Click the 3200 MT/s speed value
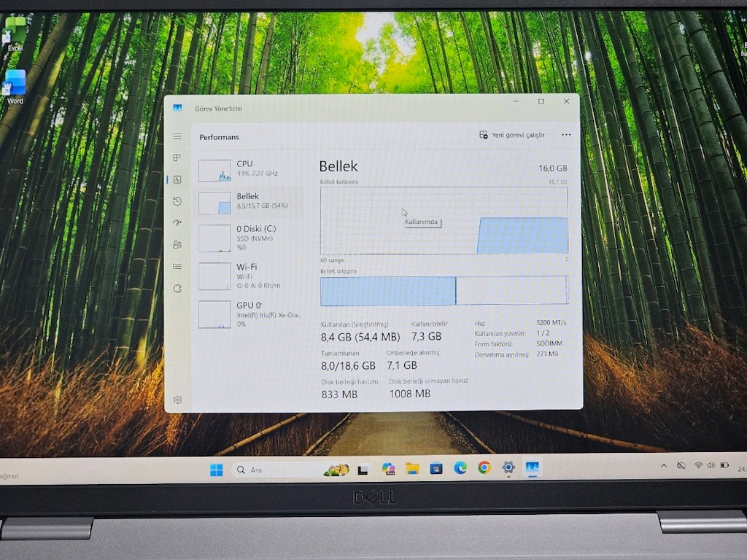 [x=551, y=322]
